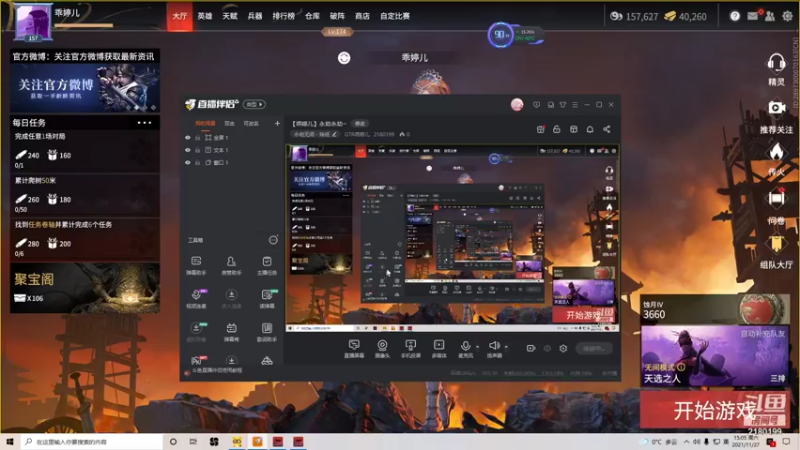Screen dimensions: 800x450
Task: Add a new scene with the plus button
Action: point(277,123)
